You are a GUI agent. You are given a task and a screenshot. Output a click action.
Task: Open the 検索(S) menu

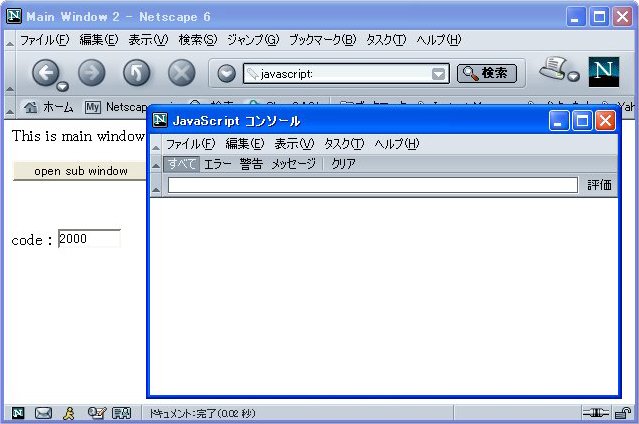click(x=198, y=40)
